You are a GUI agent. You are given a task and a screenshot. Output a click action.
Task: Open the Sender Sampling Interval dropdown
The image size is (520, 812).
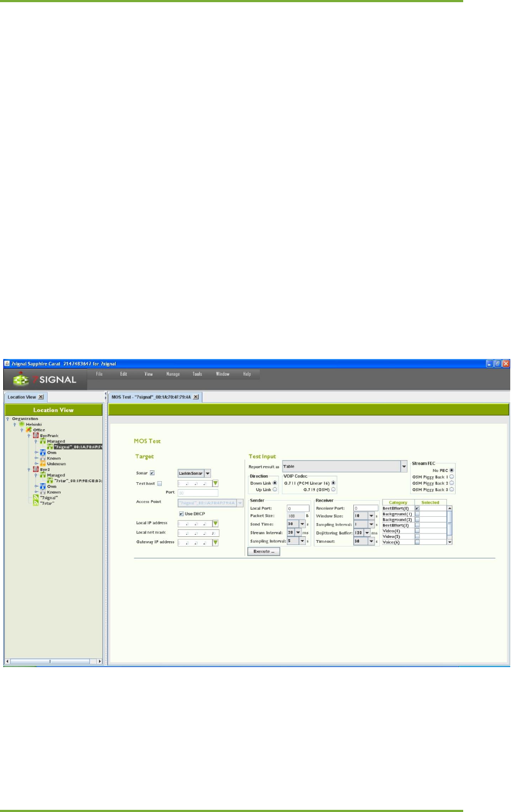(302, 541)
